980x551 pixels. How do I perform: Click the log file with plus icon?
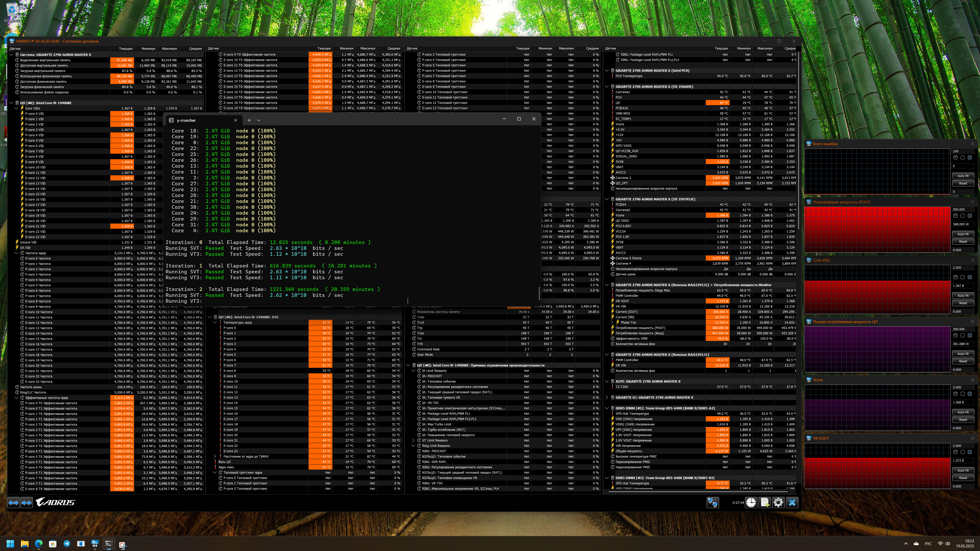tap(764, 502)
